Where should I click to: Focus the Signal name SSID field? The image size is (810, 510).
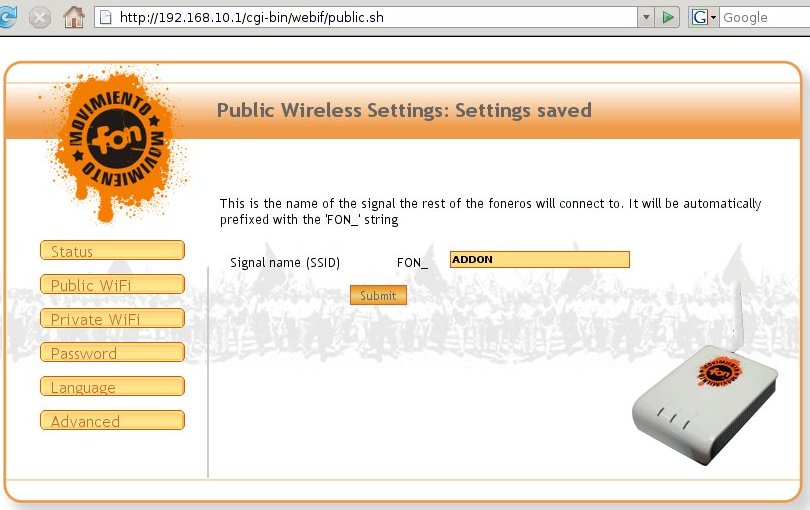point(540,259)
